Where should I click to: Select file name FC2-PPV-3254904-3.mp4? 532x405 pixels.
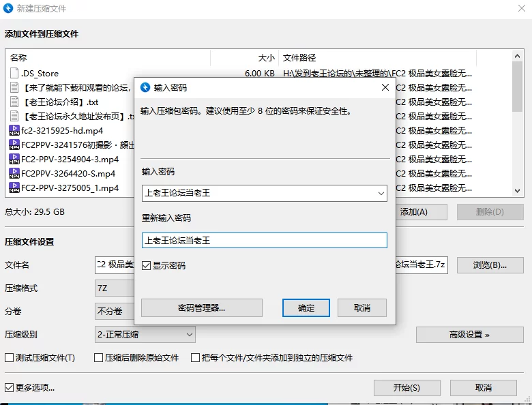pos(70,159)
